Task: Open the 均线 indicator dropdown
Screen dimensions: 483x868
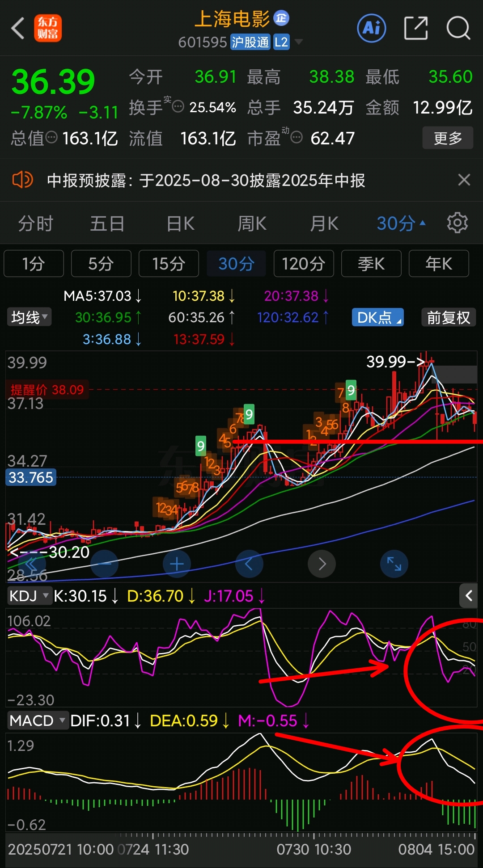Action: click(x=29, y=317)
